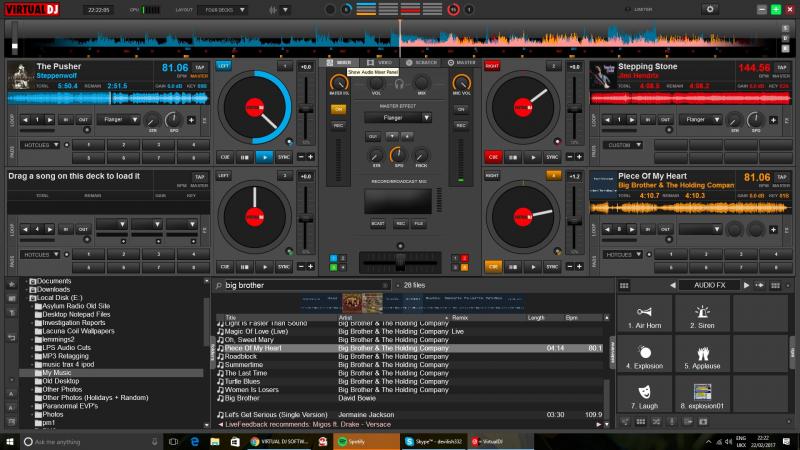
Task: Open Spotify in the taskbar
Action: tap(366, 441)
